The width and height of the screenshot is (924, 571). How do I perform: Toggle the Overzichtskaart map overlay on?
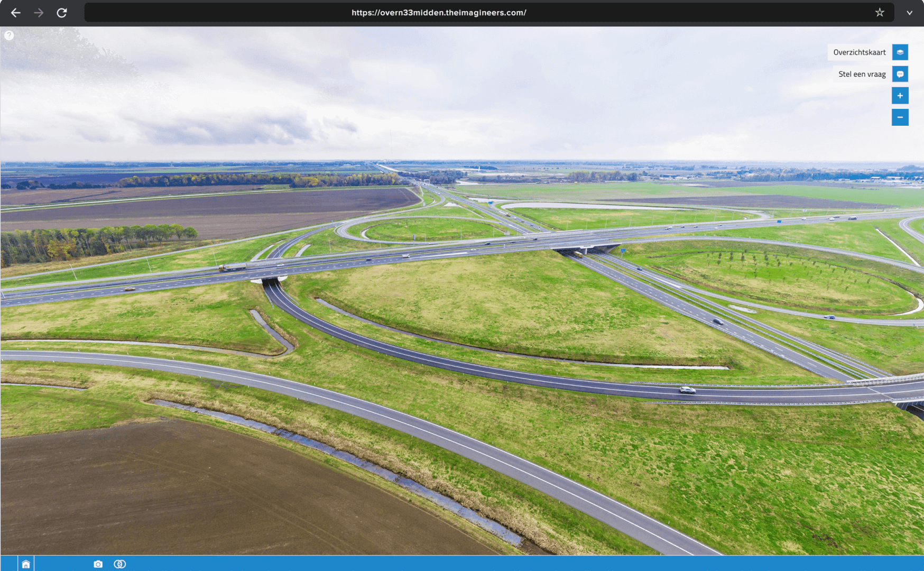(x=900, y=52)
